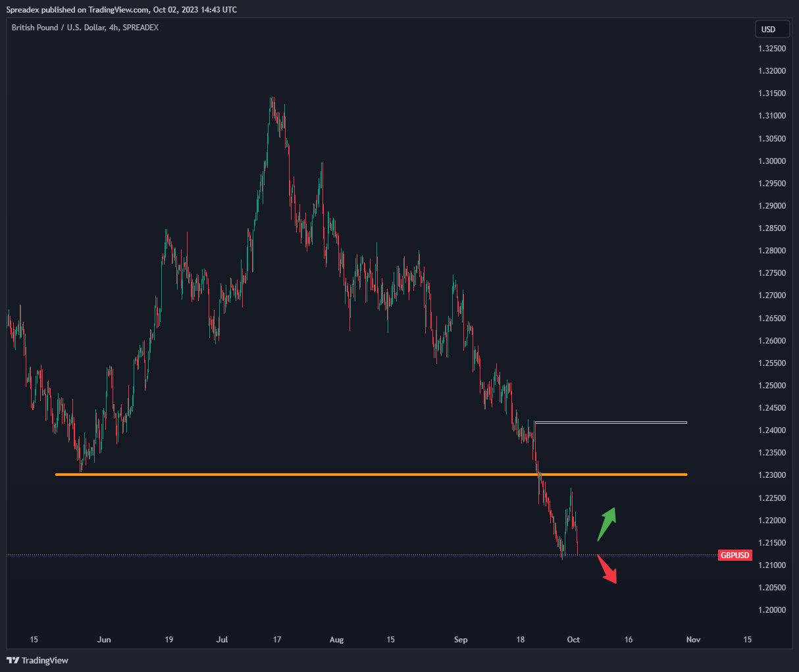Click the 16 date label on time axis
Image resolution: width=799 pixels, height=672 pixels.
629,640
